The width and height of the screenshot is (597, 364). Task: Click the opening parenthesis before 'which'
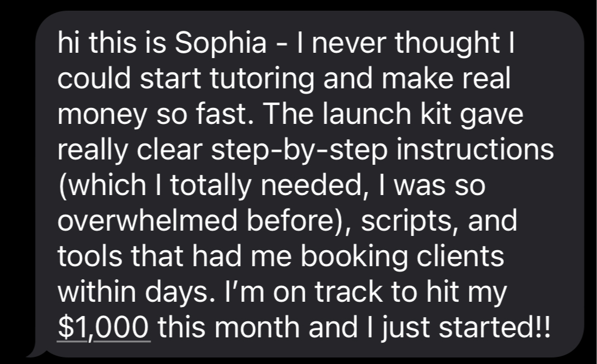[x=62, y=186]
